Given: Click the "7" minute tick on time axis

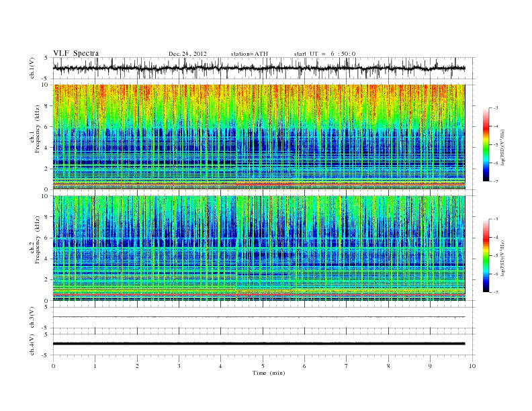Looking at the screenshot, I should 347,366.
